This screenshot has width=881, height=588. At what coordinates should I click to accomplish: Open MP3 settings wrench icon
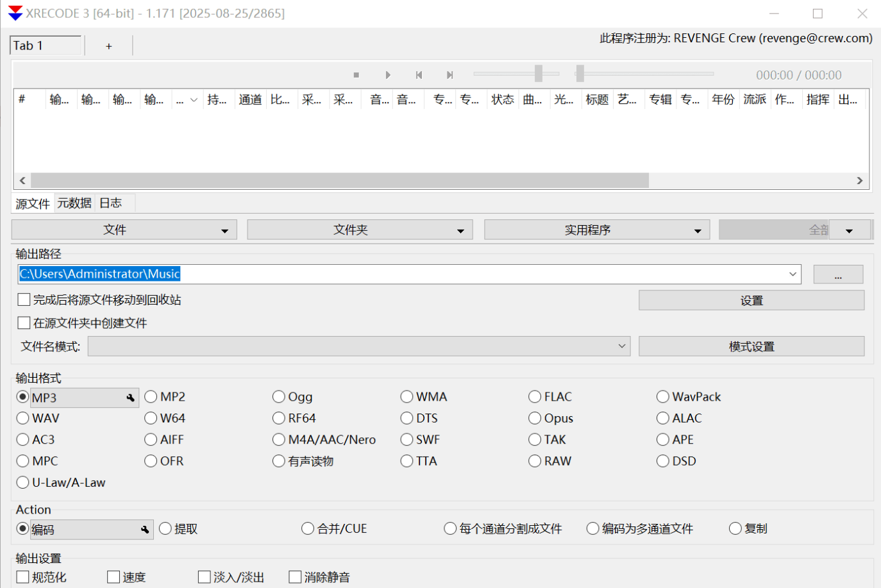click(131, 398)
